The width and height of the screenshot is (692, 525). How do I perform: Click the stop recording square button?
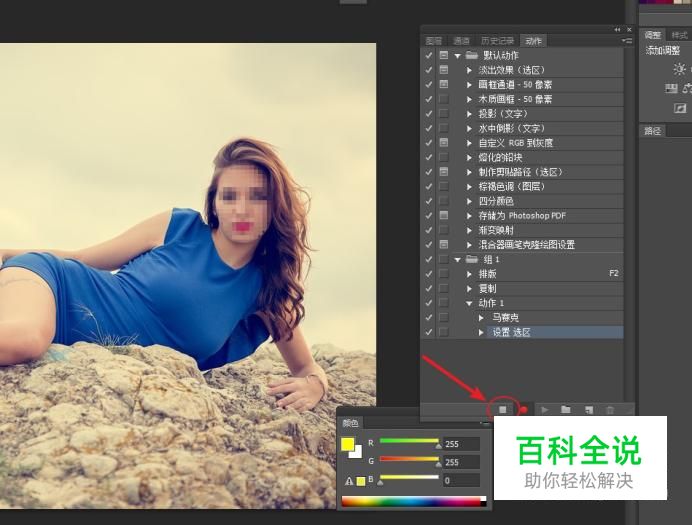[503, 410]
